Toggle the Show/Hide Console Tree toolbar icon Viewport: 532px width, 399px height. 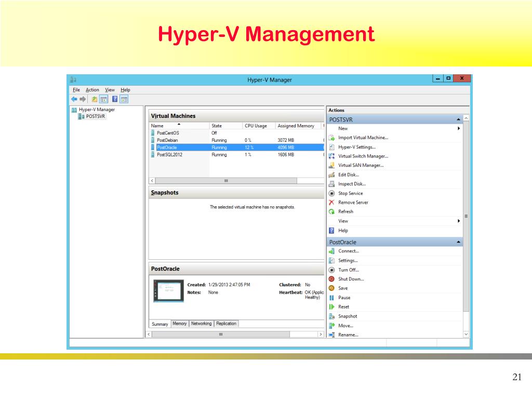point(103,99)
